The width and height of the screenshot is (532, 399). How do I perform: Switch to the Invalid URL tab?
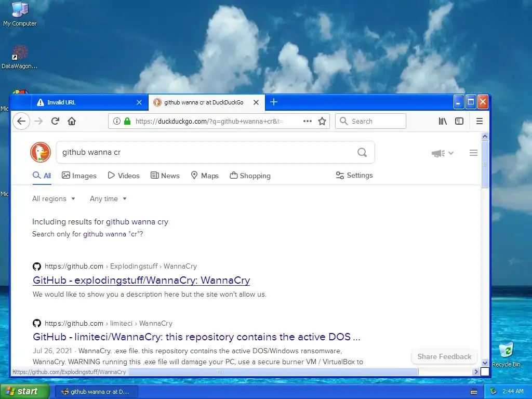click(x=89, y=102)
